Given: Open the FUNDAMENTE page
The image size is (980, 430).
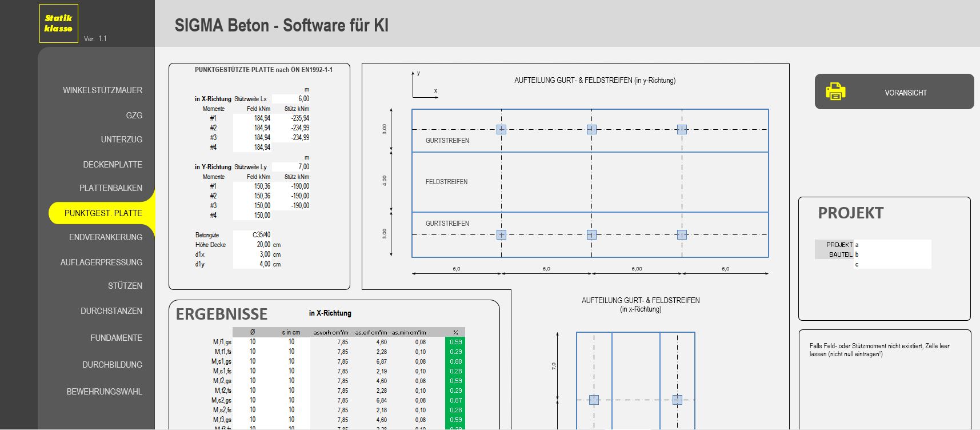Looking at the screenshot, I should [116, 338].
